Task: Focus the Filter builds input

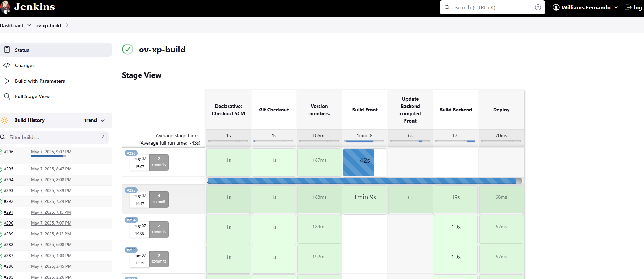Action: pos(54,137)
